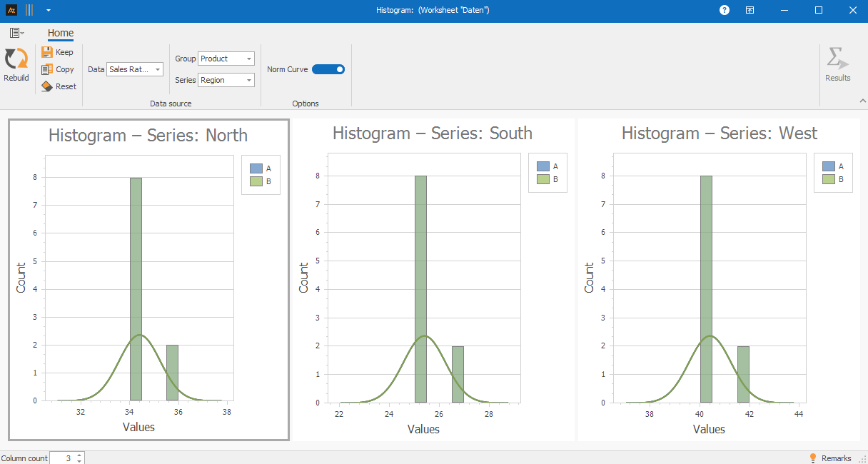Switch to the Home ribbon tab

[61, 33]
